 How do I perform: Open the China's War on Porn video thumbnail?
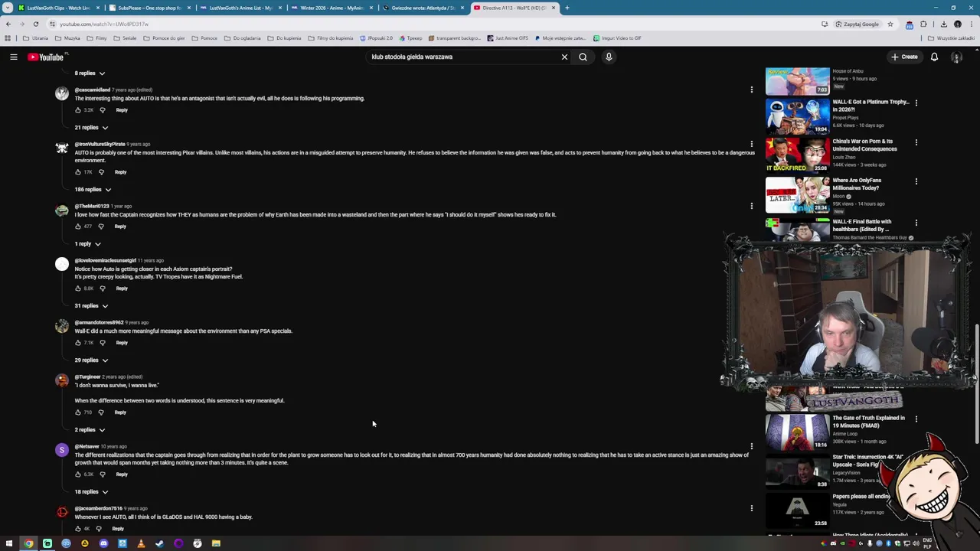[x=797, y=155]
